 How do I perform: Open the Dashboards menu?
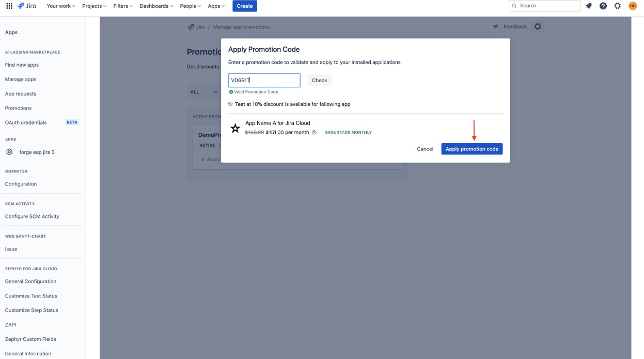click(x=155, y=6)
